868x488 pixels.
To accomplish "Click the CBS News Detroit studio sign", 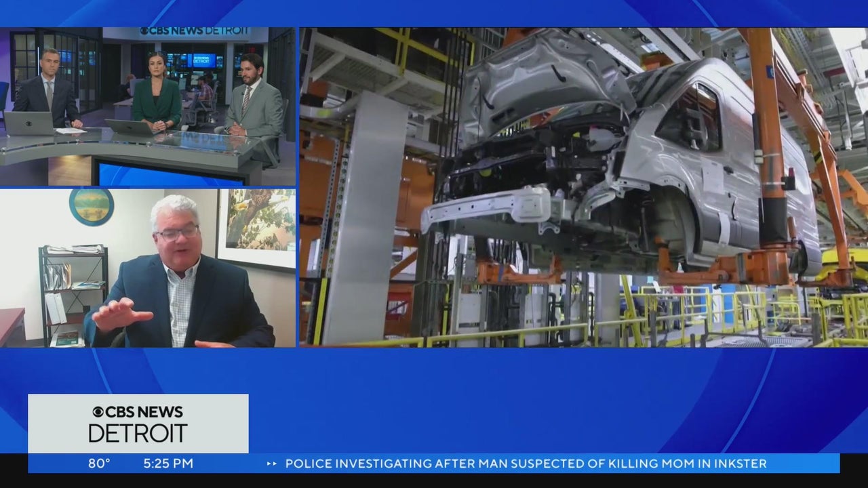I will pos(194,31).
